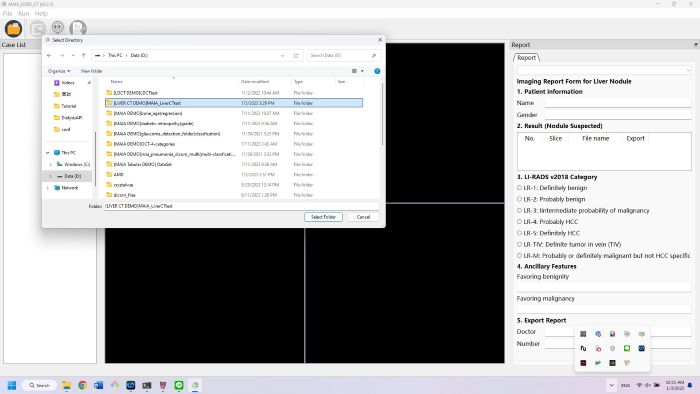Open the notification bell in system tray
The image size is (700, 394).
point(690,386)
